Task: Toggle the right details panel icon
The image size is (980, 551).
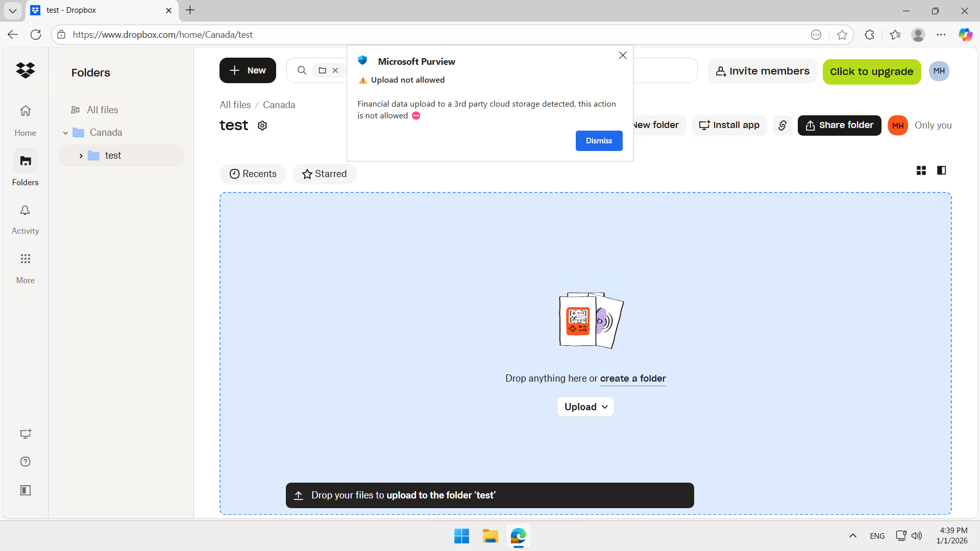Action: coord(941,170)
